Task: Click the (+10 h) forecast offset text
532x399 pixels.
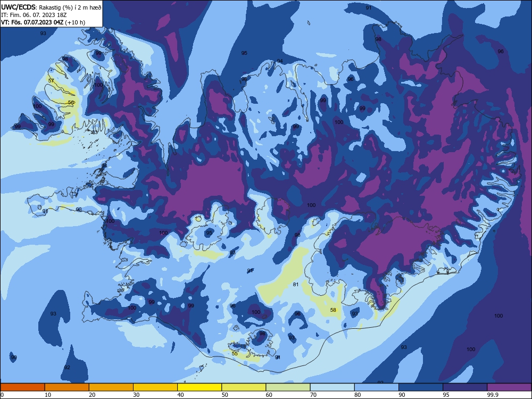Action: coord(75,22)
